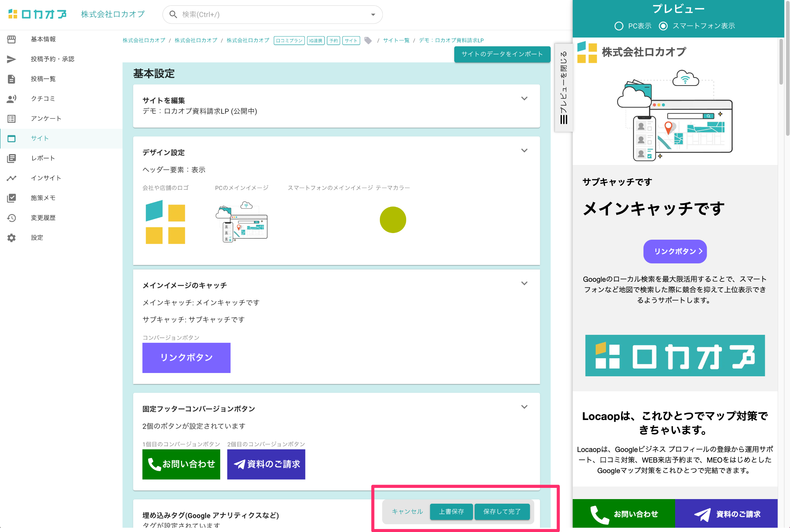Open 設定 using the gear icon

pyautogui.click(x=12, y=238)
